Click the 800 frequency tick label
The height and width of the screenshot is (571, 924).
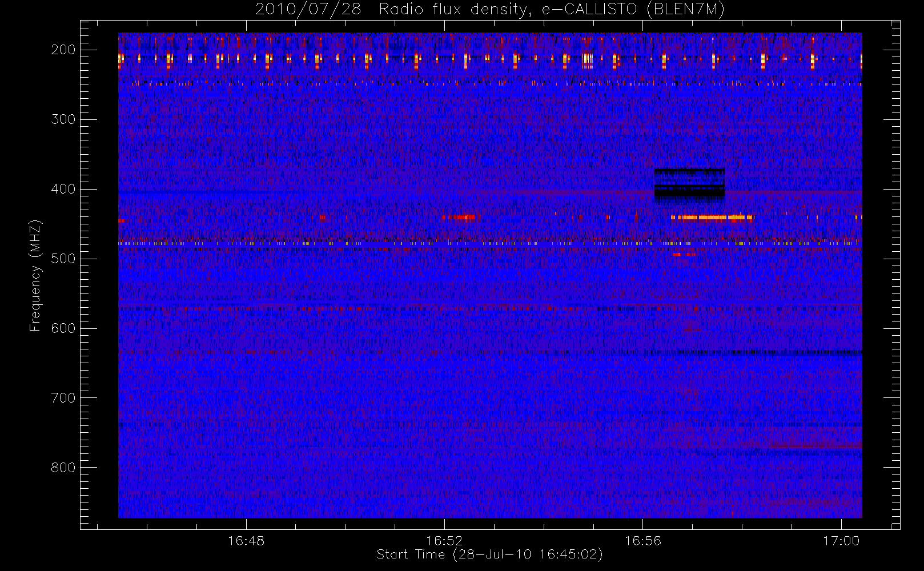pos(63,468)
